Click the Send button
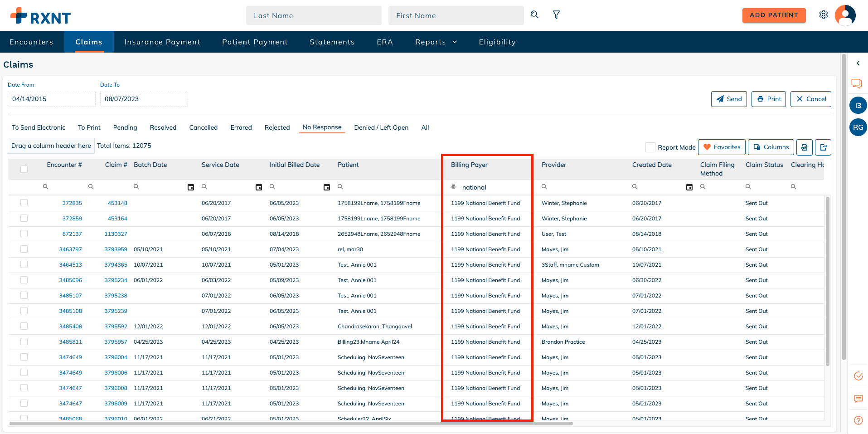868x434 pixels. coord(729,99)
